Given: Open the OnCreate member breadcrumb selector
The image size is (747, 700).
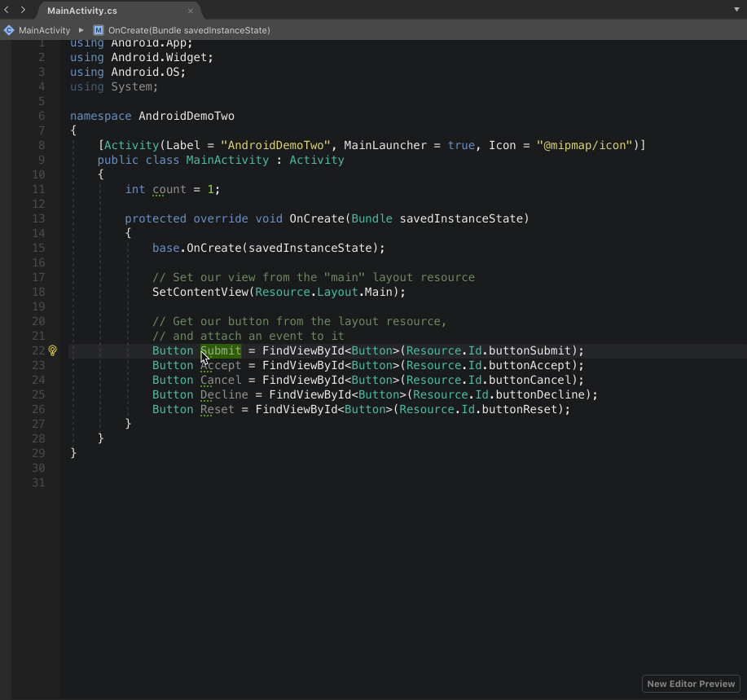Looking at the screenshot, I should (188, 30).
